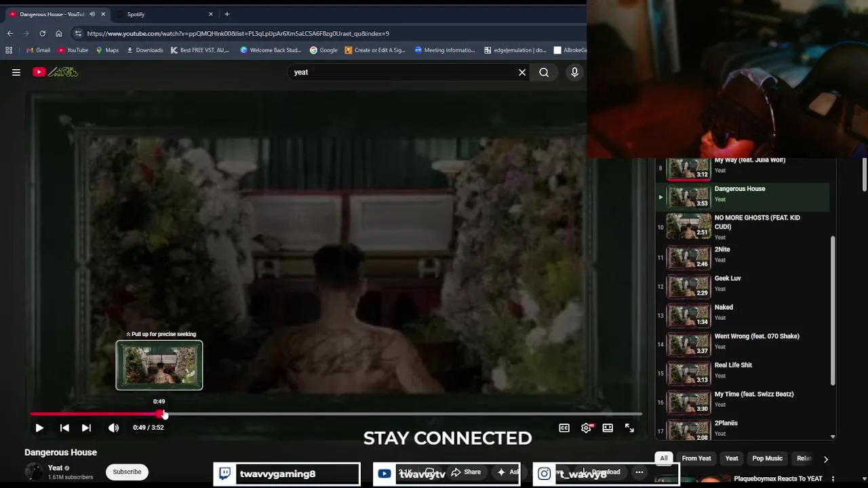Click the 0:49 seek preview thumbnail

click(159, 365)
